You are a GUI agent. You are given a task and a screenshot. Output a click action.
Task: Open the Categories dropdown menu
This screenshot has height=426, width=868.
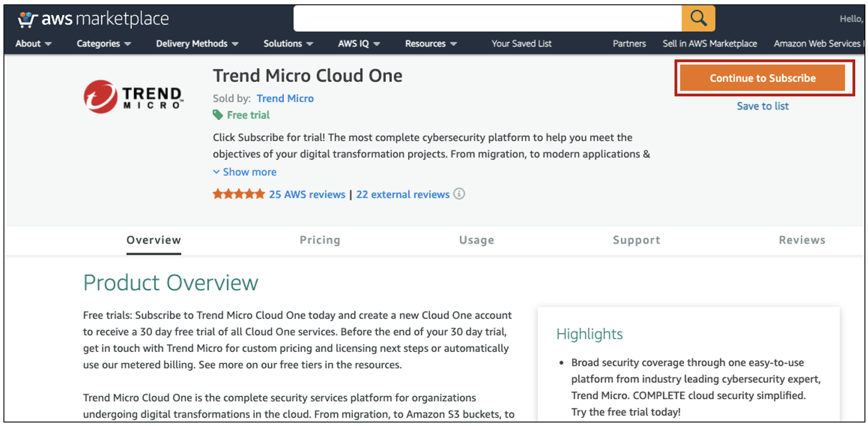(104, 44)
